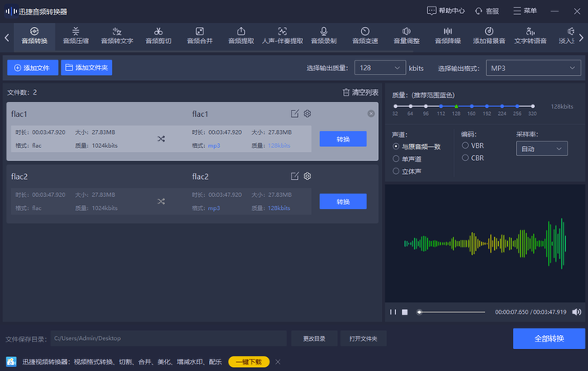
Task: Open the 音频提取 extract tool
Action: (x=241, y=36)
